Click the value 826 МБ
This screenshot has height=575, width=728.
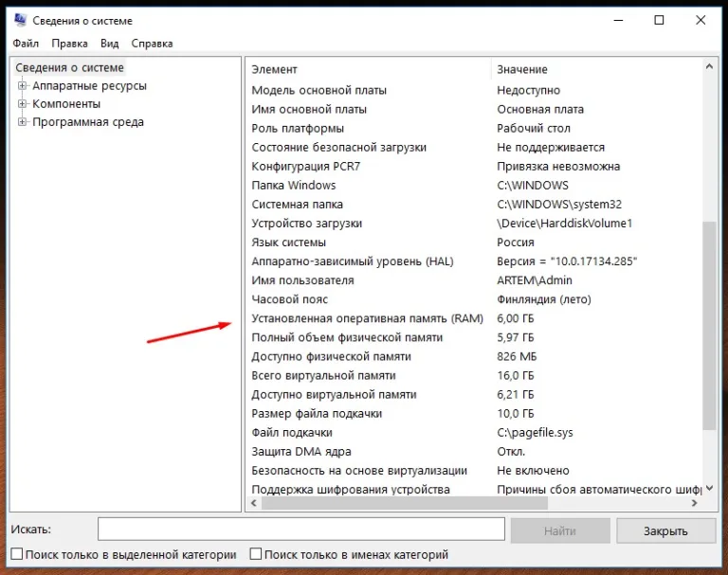[x=517, y=356]
